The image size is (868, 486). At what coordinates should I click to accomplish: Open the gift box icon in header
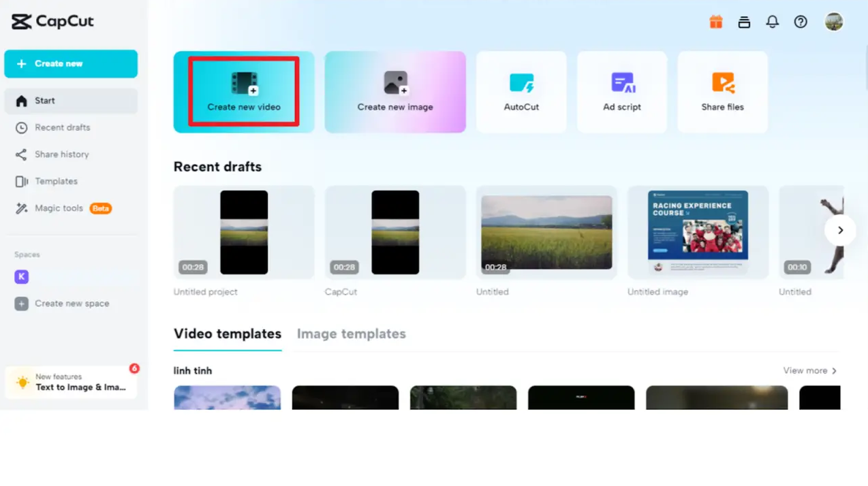click(x=716, y=22)
